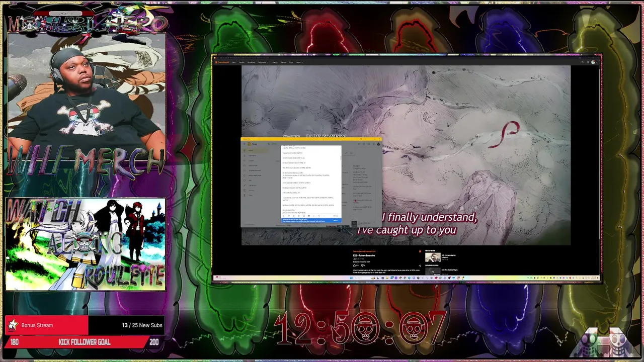Select Notes in the Keep sidebar
Viewport: 644px width, 362px height.
coord(255,150)
